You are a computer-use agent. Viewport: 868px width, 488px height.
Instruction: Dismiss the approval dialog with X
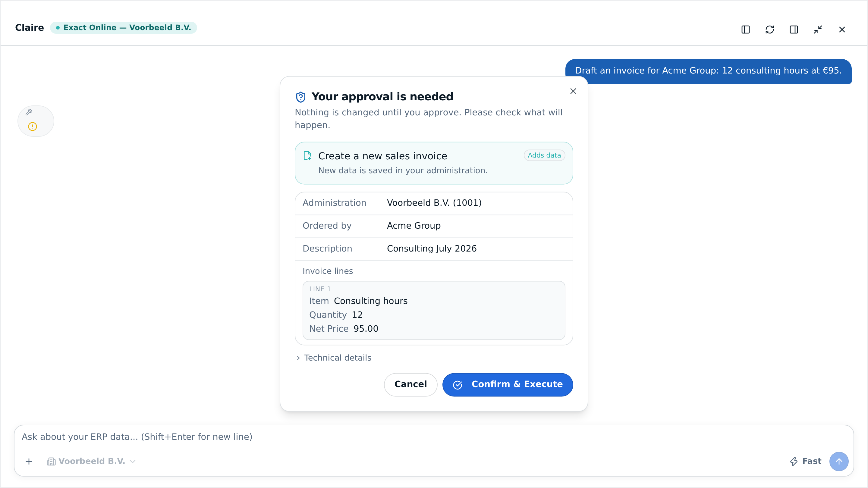[x=573, y=91]
